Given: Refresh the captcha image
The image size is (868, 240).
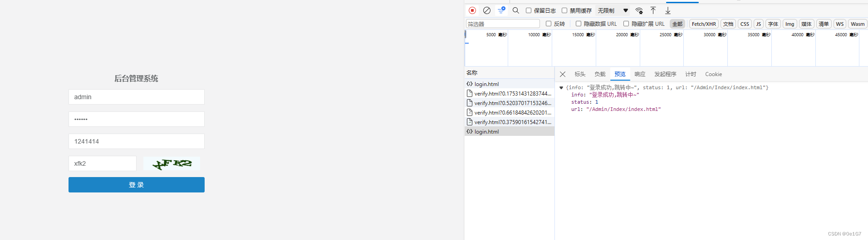Looking at the screenshot, I should tap(172, 163).
